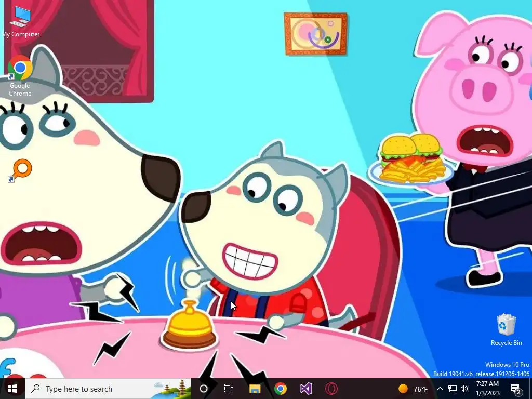The height and width of the screenshot is (399, 532).
Task: Open Cortana from the taskbar circle
Action: [204, 389]
